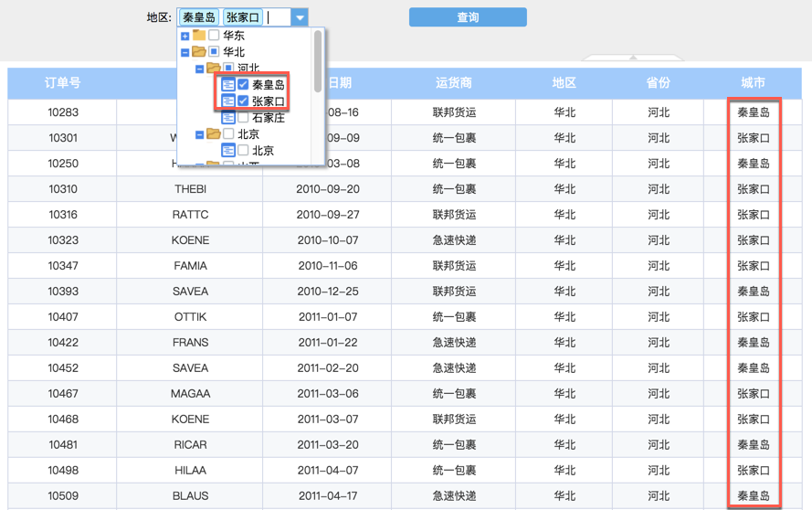Screen dimensions: 812x510
Task: Toggle the partially checked 河北 checkbox
Action: pyautogui.click(x=228, y=68)
